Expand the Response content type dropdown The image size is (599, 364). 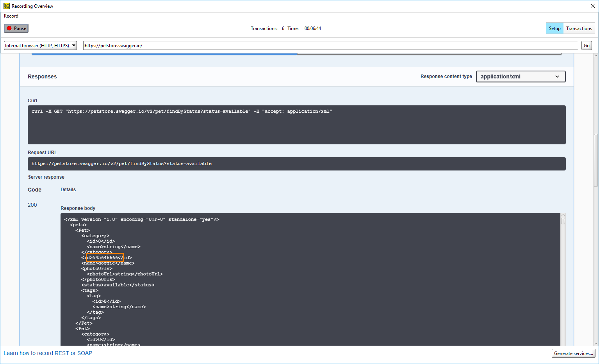click(520, 76)
